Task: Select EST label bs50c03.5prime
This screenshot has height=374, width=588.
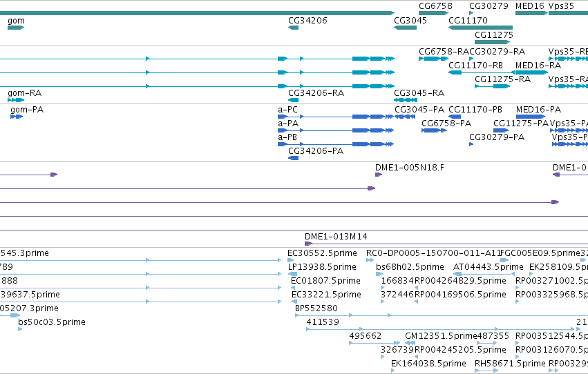Action: 52,322
